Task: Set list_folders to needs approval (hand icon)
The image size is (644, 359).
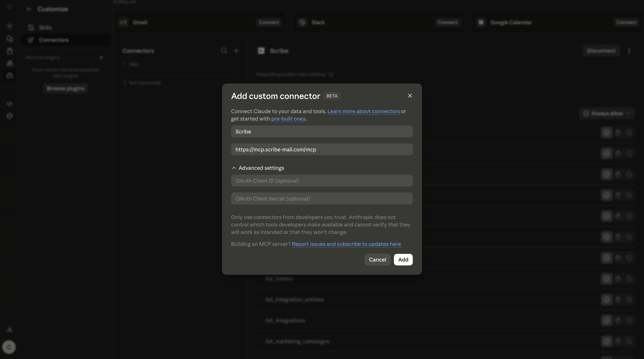Action: (618, 279)
